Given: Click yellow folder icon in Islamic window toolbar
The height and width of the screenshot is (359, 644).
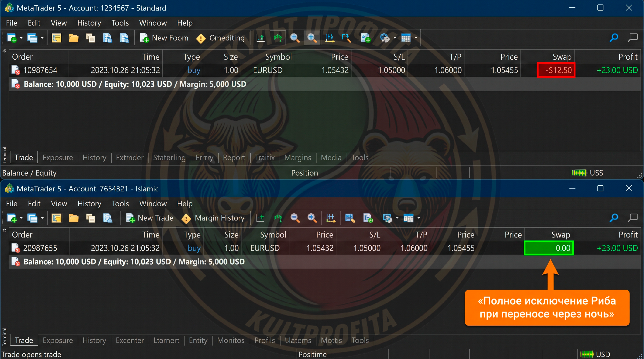Looking at the screenshot, I should coord(73,218).
